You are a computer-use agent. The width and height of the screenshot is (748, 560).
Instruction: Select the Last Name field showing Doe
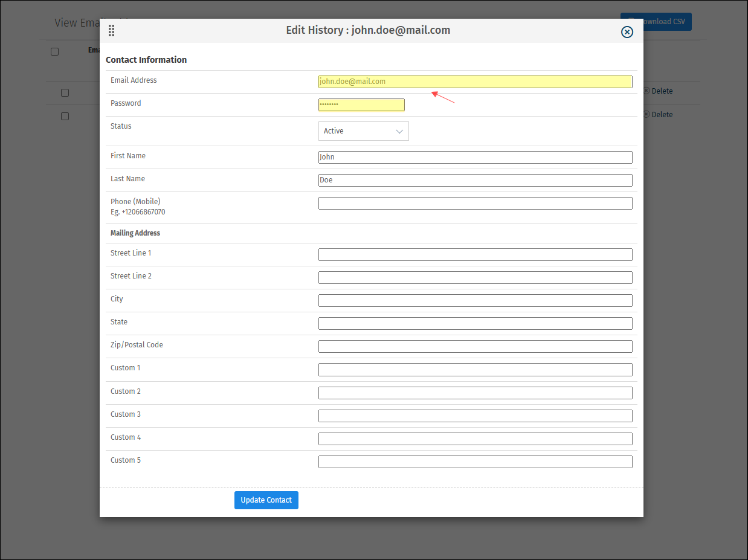(475, 179)
